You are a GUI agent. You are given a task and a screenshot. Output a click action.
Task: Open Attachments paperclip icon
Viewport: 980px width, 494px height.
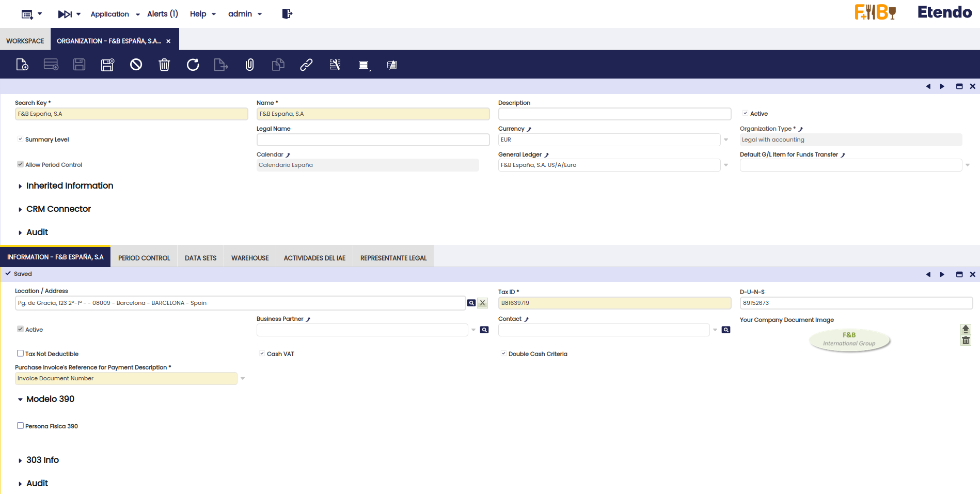click(249, 65)
